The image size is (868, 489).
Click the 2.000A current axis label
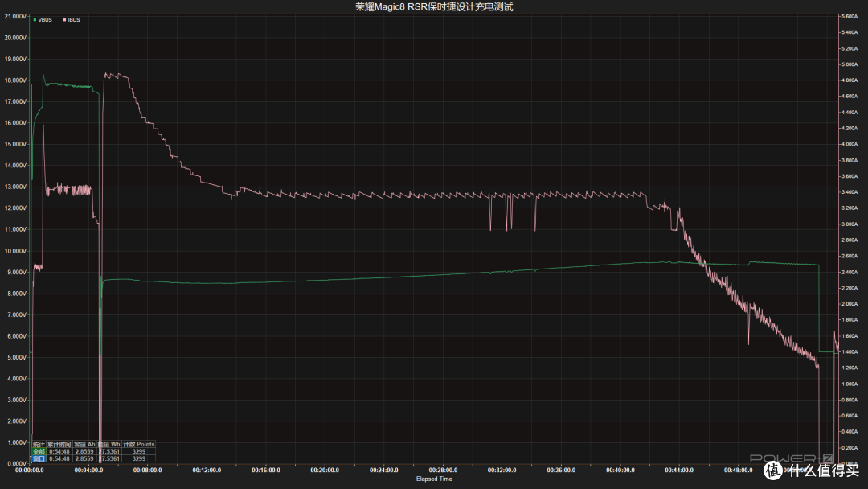(x=850, y=304)
